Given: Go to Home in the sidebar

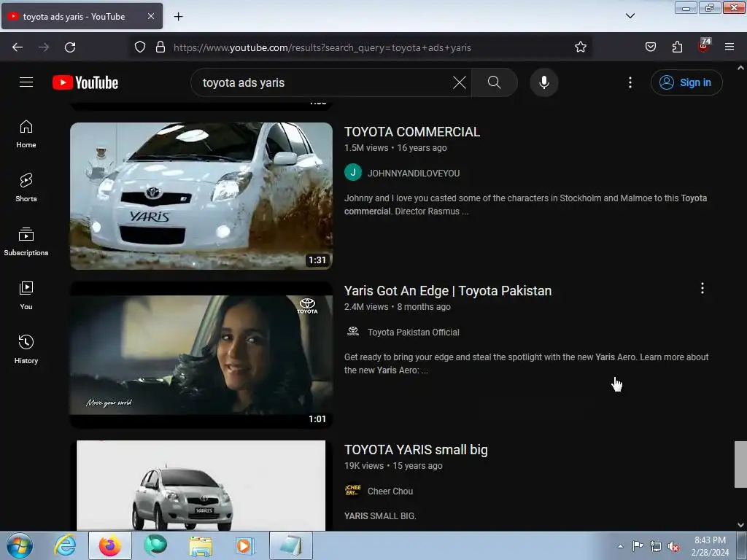Looking at the screenshot, I should click(x=26, y=134).
